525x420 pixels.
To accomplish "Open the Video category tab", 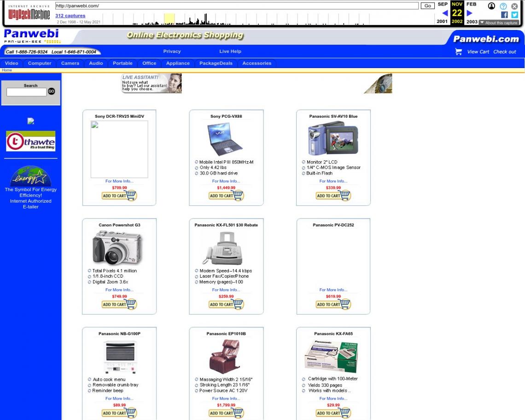I will point(12,63).
